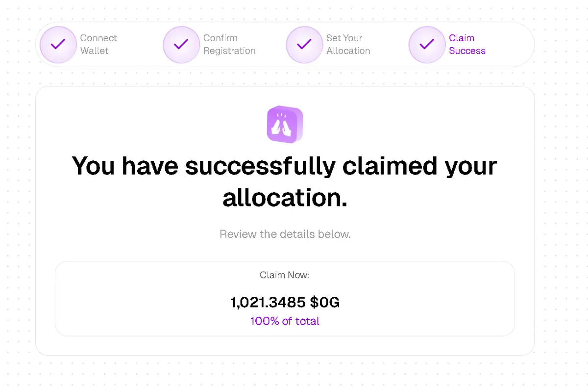Click the purple 100% figure
The image size is (588, 387).
click(265, 321)
